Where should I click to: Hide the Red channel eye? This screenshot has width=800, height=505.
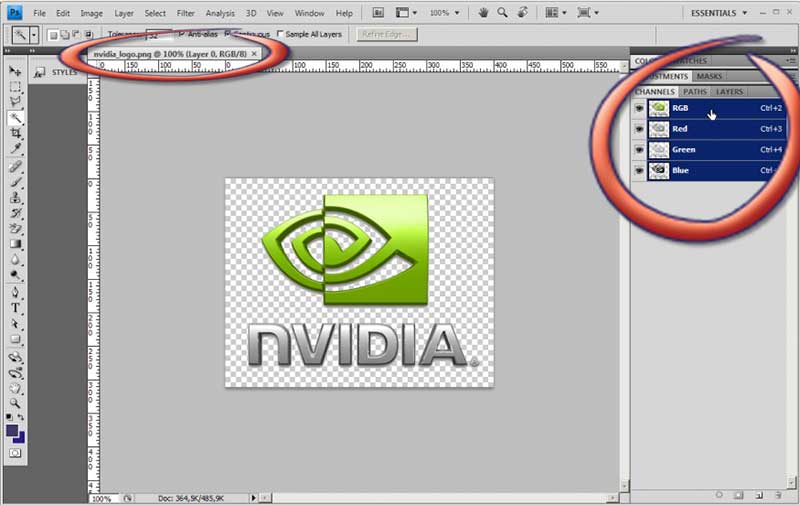[639, 129]
